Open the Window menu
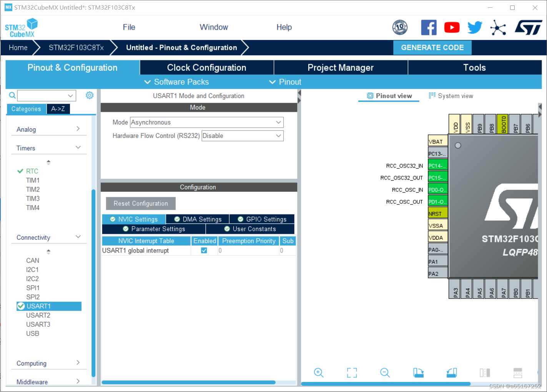Image resolution: width=547 pixels, height=392 pixels. coord(214,27)
